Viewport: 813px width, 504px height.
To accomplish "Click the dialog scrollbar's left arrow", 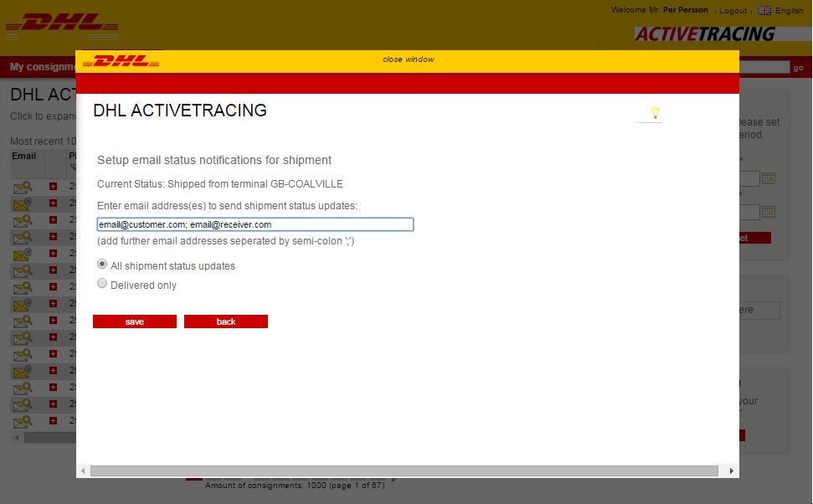I will (x=84, y=471).
